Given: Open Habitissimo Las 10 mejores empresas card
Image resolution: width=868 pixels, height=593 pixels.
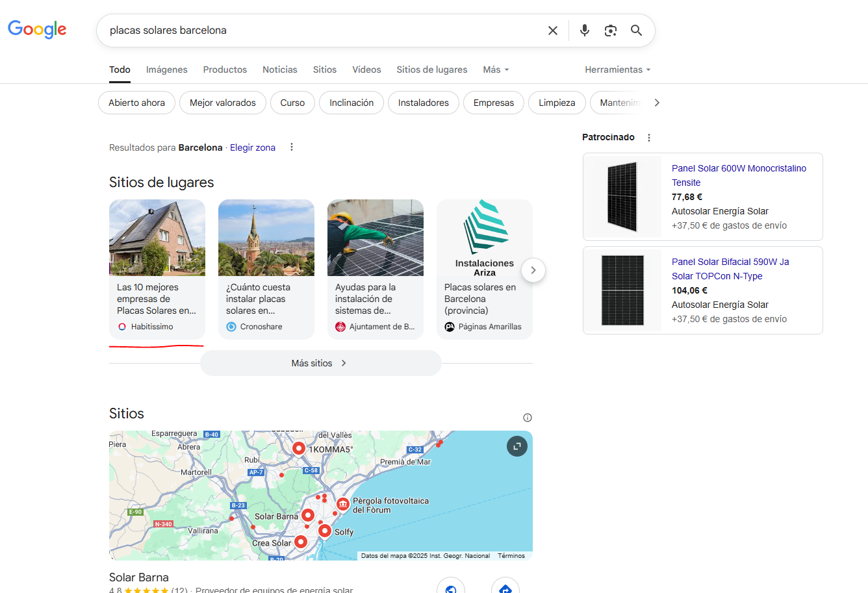Looking at the screenshot, I should coord(157,269).
